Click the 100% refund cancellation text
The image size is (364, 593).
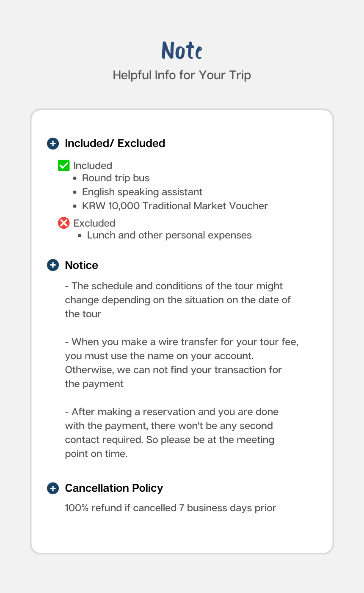point(171,507)
